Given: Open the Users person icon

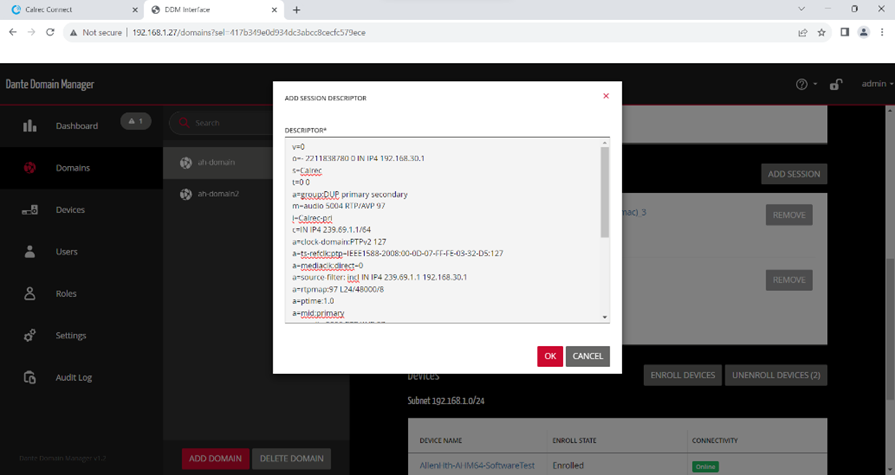Looking at the screenshot, I should [30, 252].
